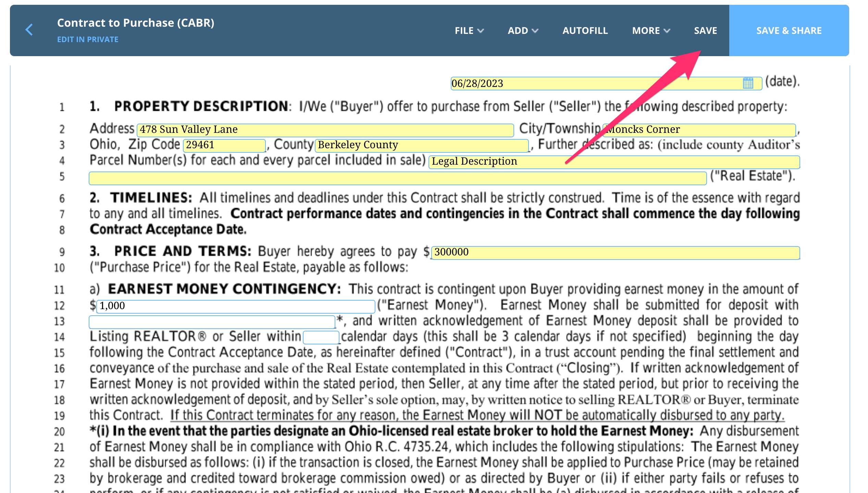The width and height of the screenshot is (868, 493).
Task: Click the back arrow to exit the contract
Action: coord(29,30)
